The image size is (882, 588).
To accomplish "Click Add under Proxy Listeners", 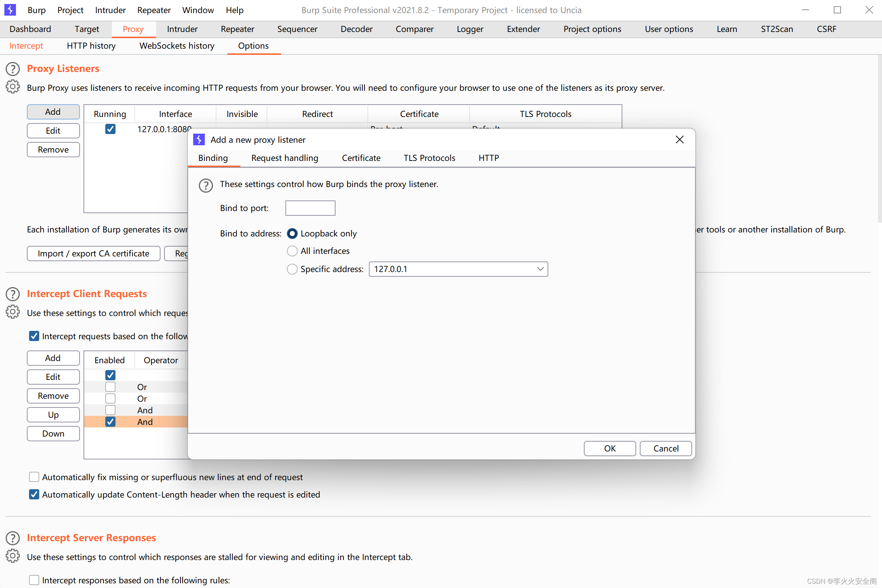I will [x=53, y=112].
